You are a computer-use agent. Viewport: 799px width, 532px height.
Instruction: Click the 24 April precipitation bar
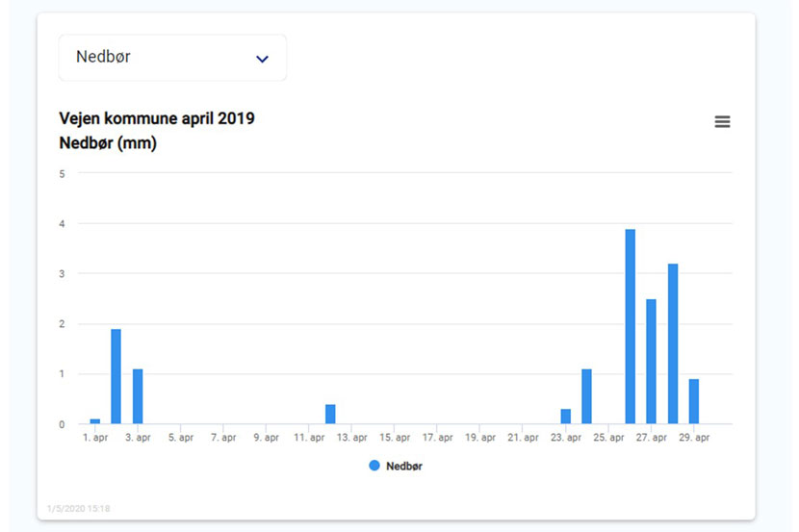(x=586, y=396)
